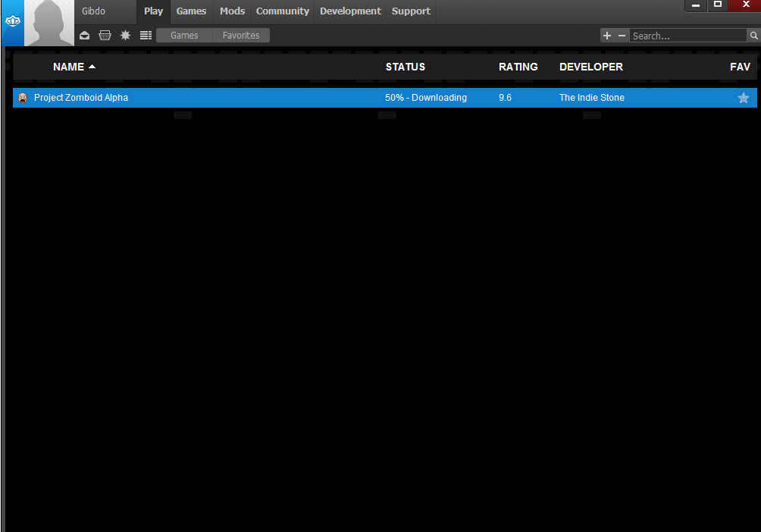Open the Gibdo profile avatar
Image resolution: width=761 pixels, height=532 pixels.
(x=49, y=23)
